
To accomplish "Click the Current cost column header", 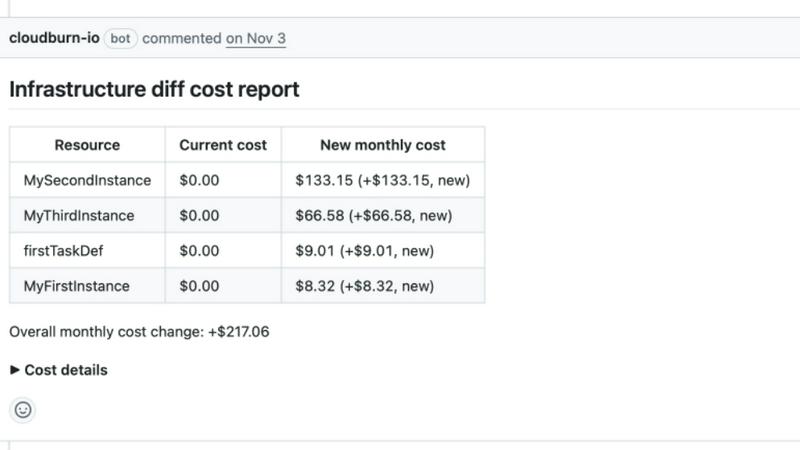I will tap(223, 145).
